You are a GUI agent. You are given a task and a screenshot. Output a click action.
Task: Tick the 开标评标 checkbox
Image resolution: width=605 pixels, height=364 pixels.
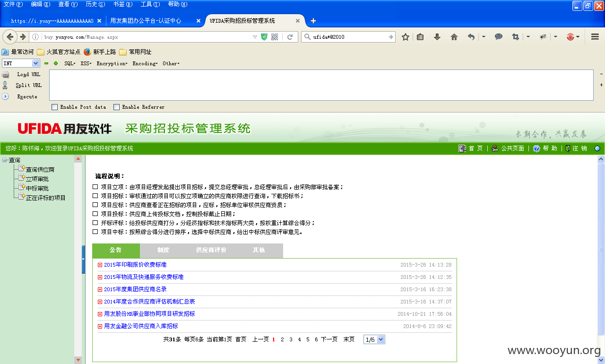click(x=95, y=223)
